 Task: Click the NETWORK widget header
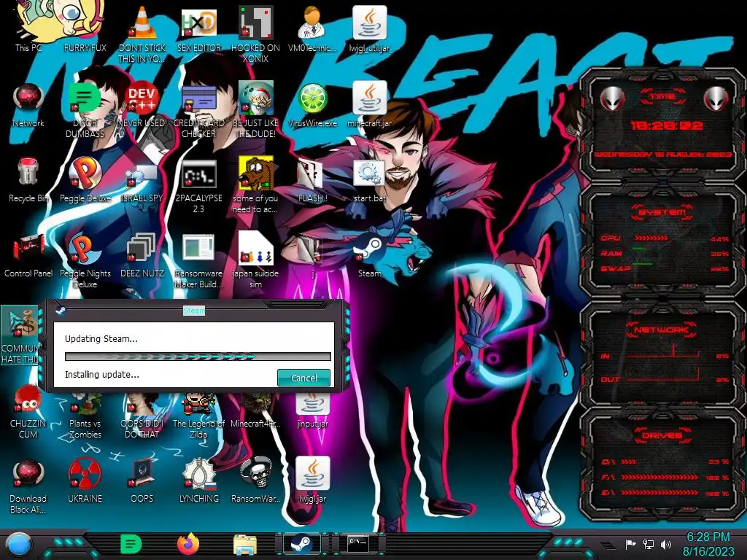[x=662, y=330]
